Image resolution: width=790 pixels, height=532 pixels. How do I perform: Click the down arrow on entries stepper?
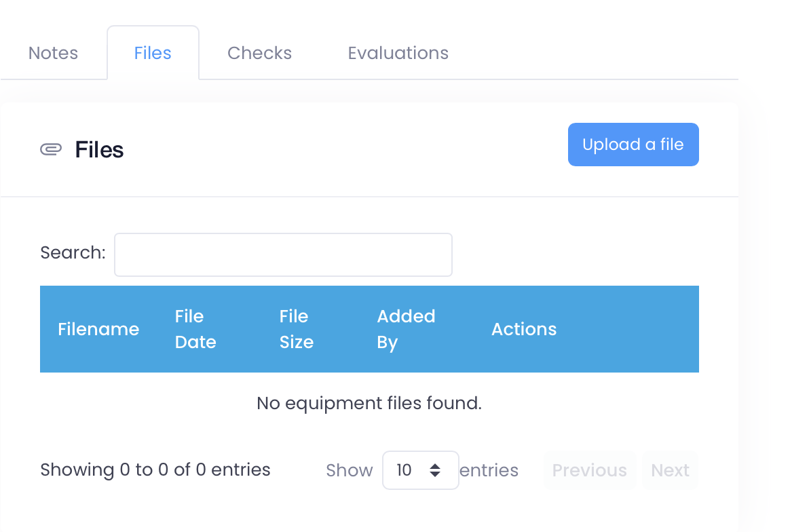435,474
